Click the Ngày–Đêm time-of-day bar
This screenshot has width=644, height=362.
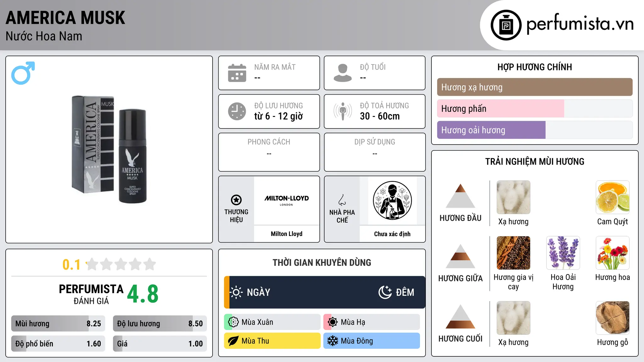pos(325,292)
